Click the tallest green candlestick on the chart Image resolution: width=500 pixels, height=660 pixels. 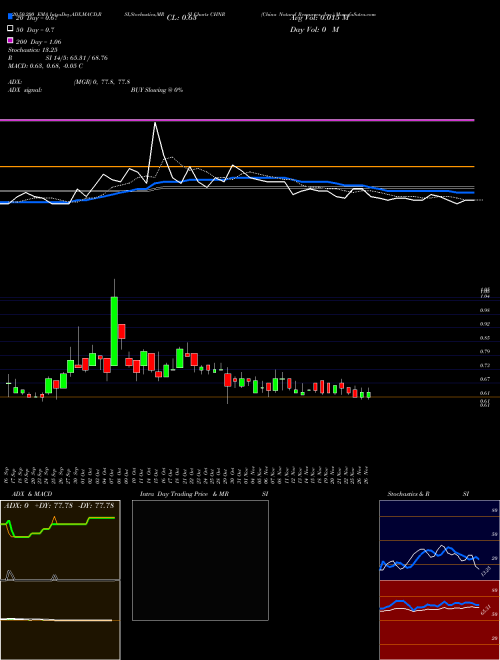point(114,331)
